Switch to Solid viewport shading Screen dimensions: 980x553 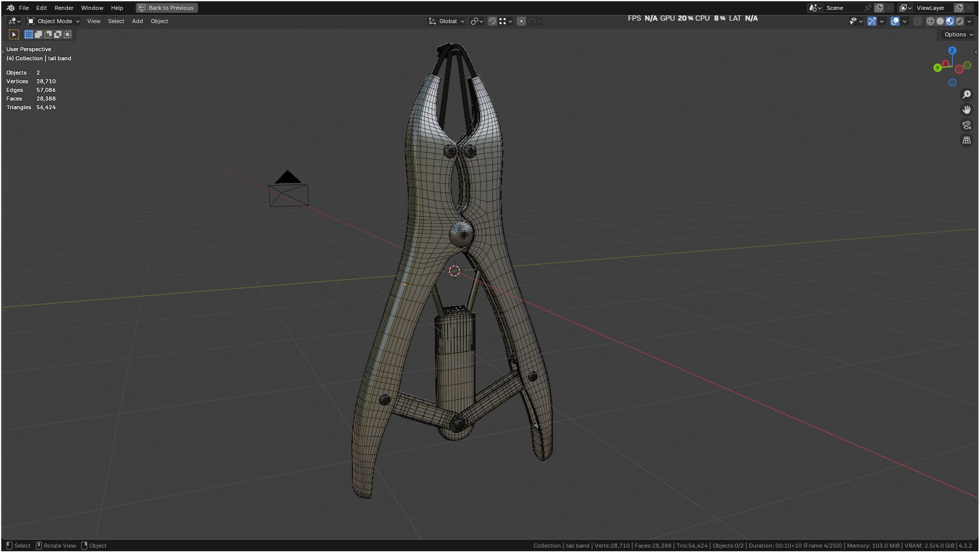(x=940, y=21)
